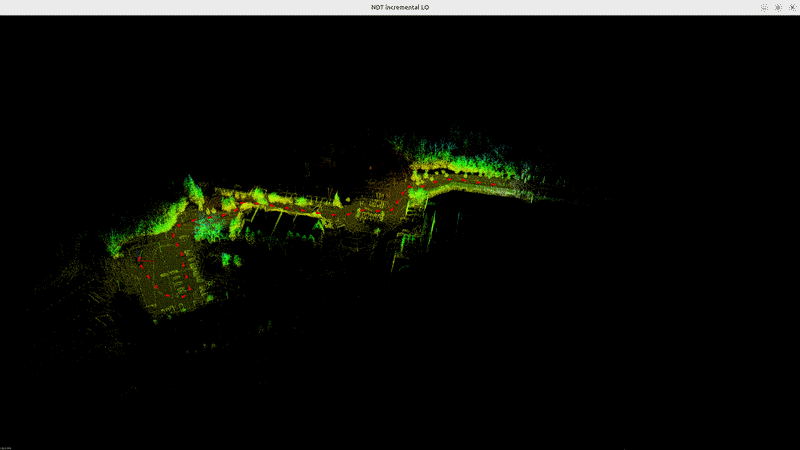Viewport: 800px width, 450px height.
Task: Click the NDT incremental LO title bar text
Action: coord(400,7)
